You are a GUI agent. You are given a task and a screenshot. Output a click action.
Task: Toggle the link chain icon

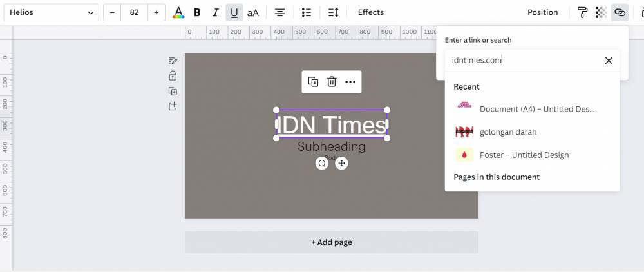620,12
